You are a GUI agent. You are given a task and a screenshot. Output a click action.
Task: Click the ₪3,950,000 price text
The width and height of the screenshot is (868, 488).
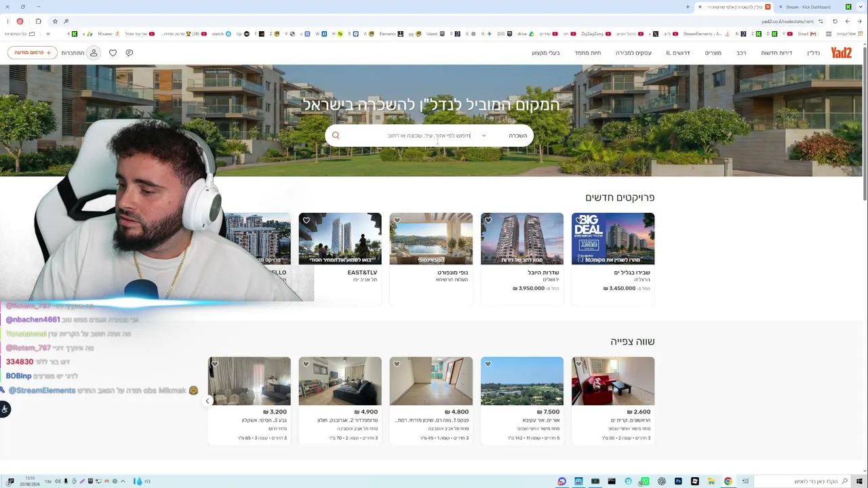coord(529,288)
